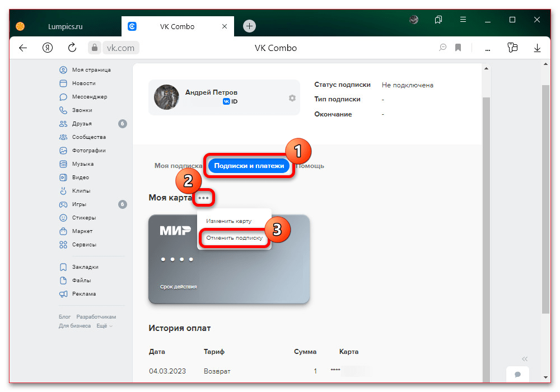The width and height of the screenshot is (560, 392).
Task: Open the Clips icon
Action: point(63,190)
